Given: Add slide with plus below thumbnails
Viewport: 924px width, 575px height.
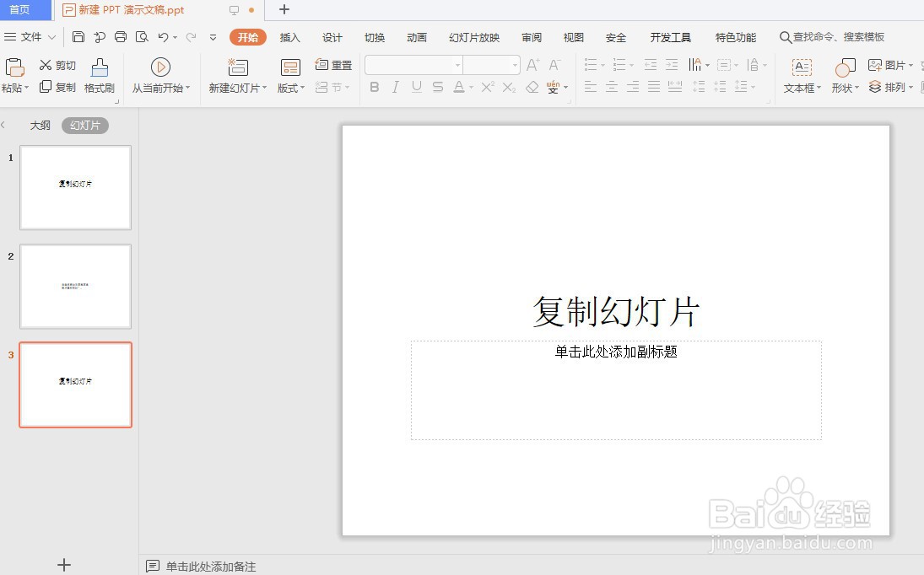Looking at the screenshot, I should [64, 565].
